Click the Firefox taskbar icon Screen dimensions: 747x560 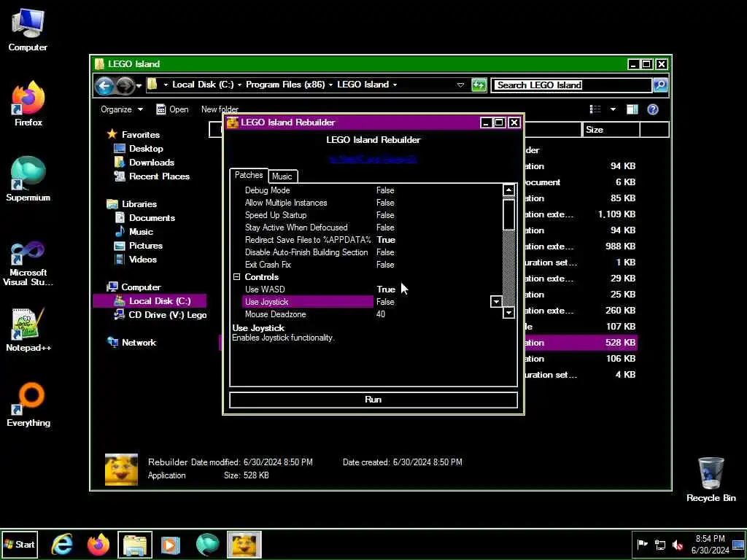point(98,544)
